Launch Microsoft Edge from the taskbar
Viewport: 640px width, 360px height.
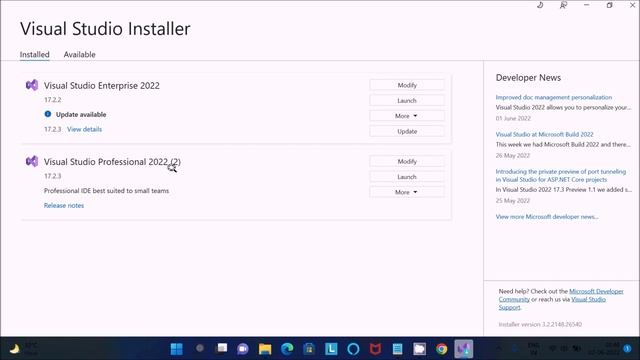point(287,349)
